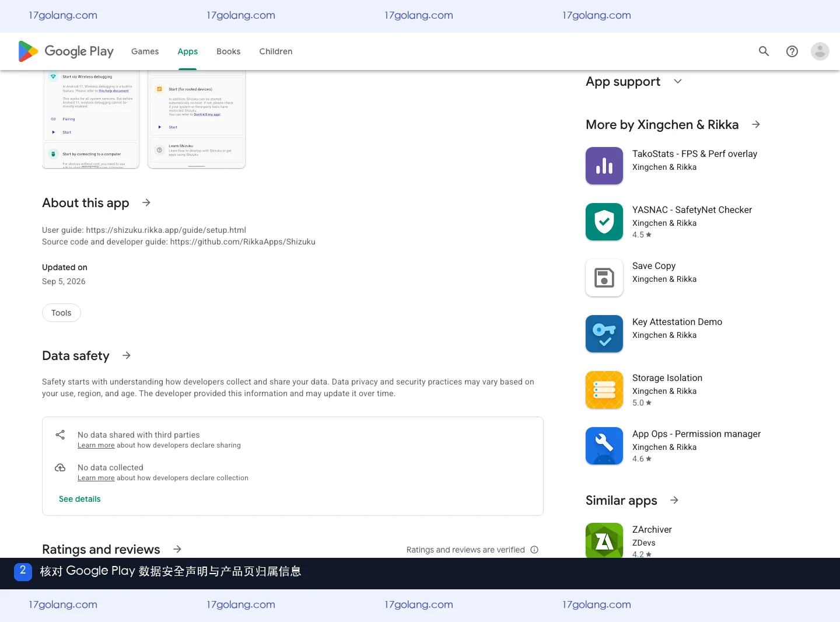Click the Data safety arrow
Screen dimensions: 840x622
(127, 355)
